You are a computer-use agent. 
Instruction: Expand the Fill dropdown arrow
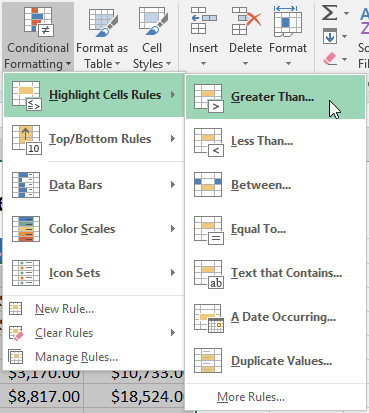pos(345,36)
